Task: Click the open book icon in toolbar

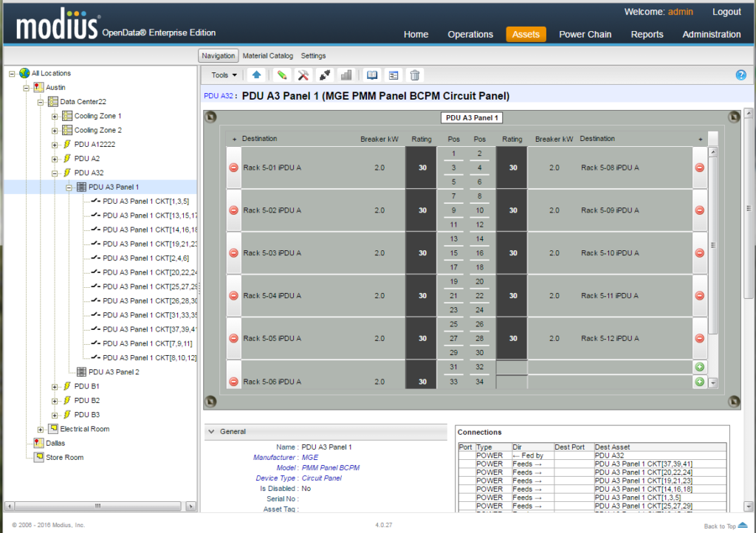Action: (x=372, y=75)
